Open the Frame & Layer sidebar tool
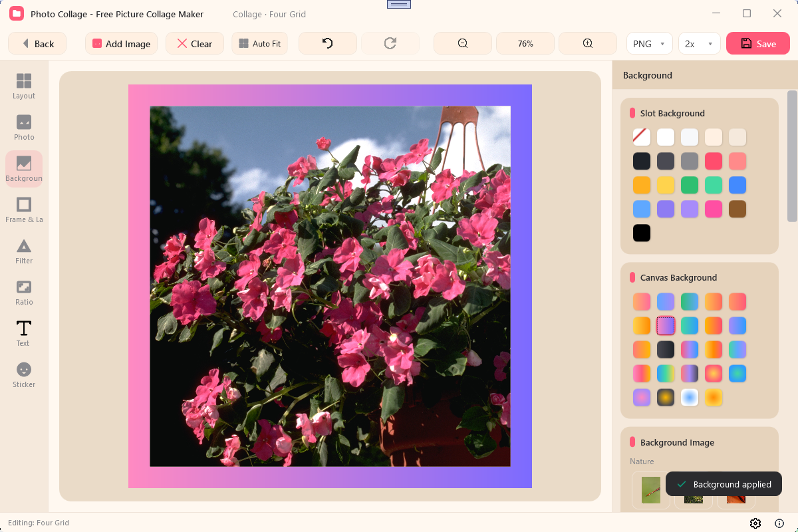 click(x=24, y=210)
